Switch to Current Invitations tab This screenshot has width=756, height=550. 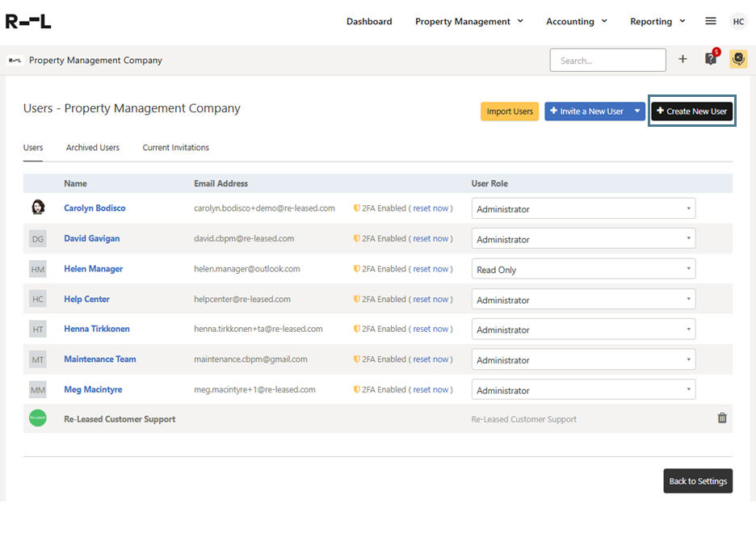[x=176, y=148]
